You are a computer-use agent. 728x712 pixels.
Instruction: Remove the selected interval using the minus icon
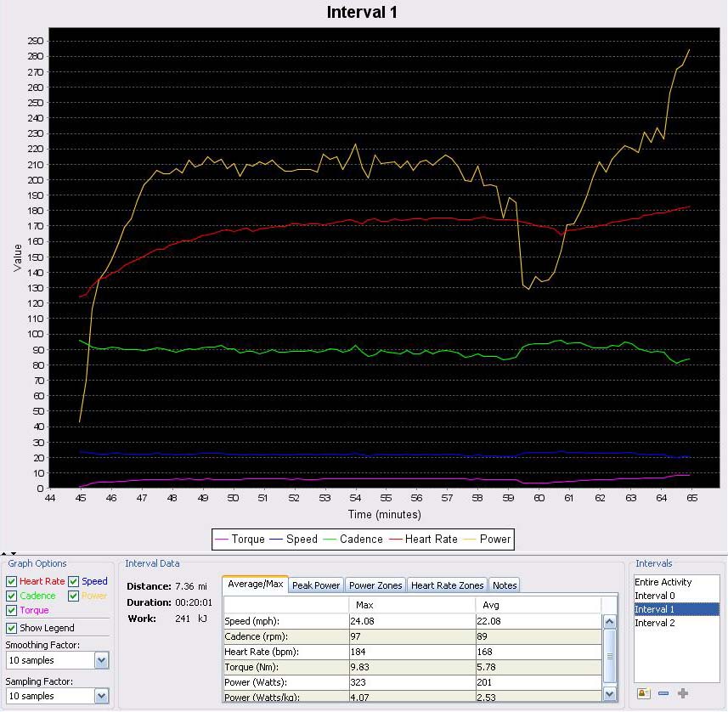663,693
